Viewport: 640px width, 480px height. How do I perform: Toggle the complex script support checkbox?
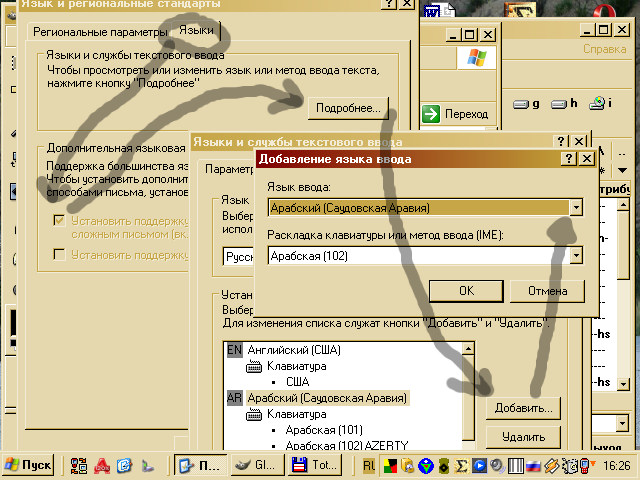pyautogui.click(x=60, y=221)
